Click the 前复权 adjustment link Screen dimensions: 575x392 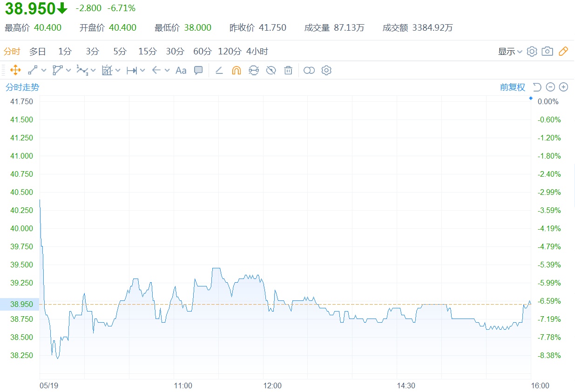click(x=512, y=87)
